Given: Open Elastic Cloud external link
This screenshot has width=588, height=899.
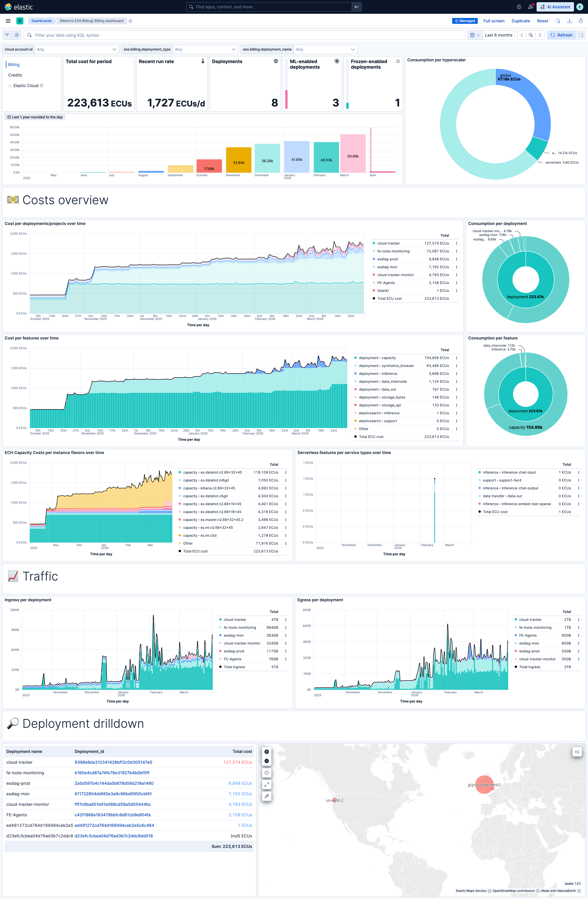Looking at the screenshot, I should (x=26, y=86).
